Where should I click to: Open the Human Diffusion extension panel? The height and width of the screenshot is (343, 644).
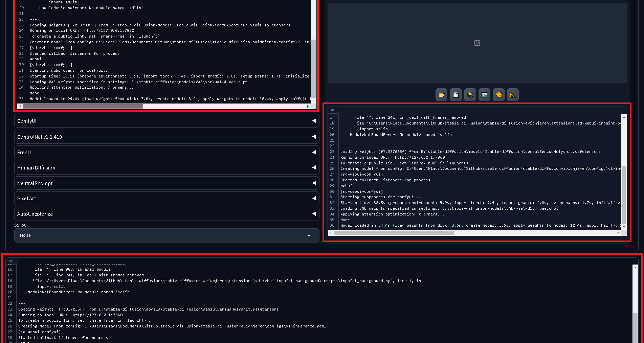[x=166, y=167]
